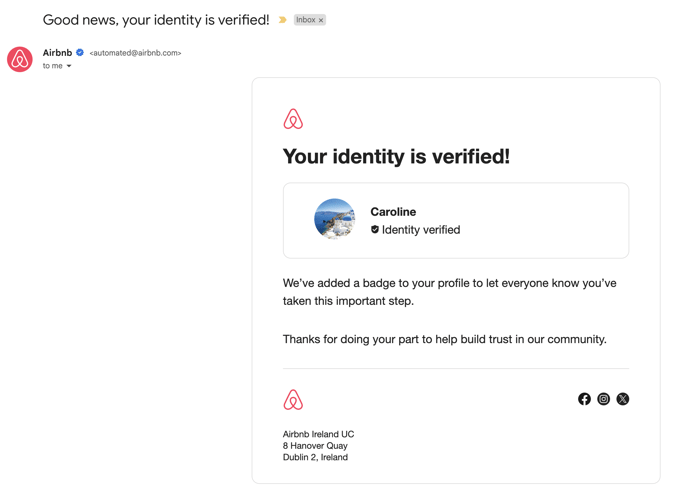The image size is (688, 496).
Task: Click the yellow importance marker beside subject
Action: point(283,20)
